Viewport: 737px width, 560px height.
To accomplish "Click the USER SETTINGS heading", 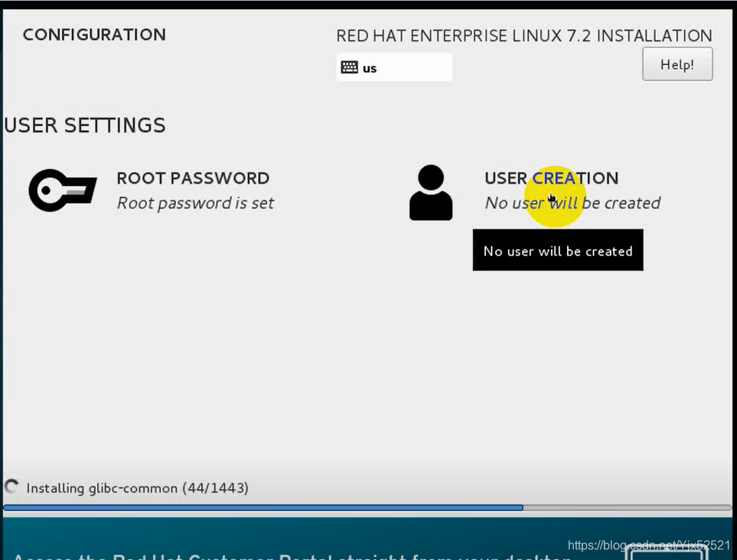I will coord(85,125).
